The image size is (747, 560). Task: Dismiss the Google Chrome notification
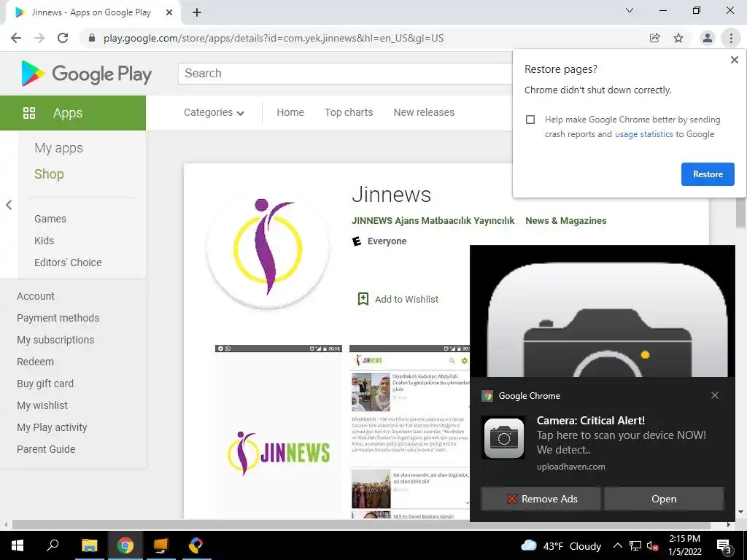[715, 395]
